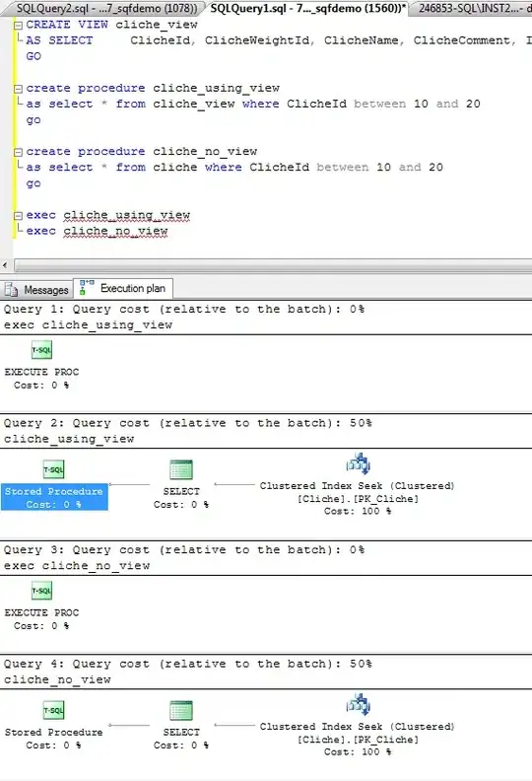Viewport: 532px width, 781px height.
Task: Click the editor horizontal scrollbar track
Action: (x=273, y=265)
